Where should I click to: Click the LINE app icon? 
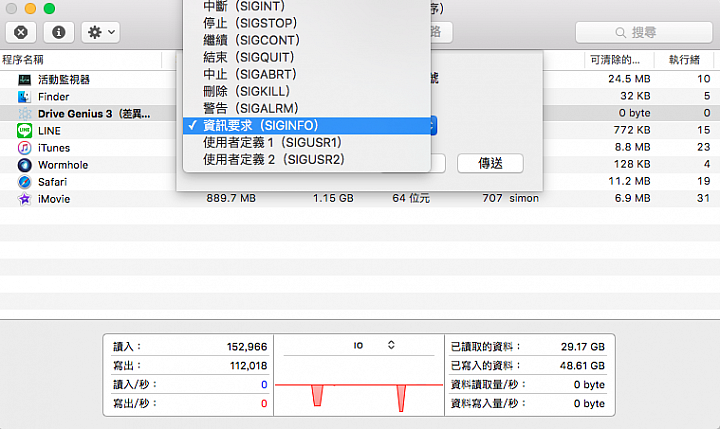tap(24, 131)
